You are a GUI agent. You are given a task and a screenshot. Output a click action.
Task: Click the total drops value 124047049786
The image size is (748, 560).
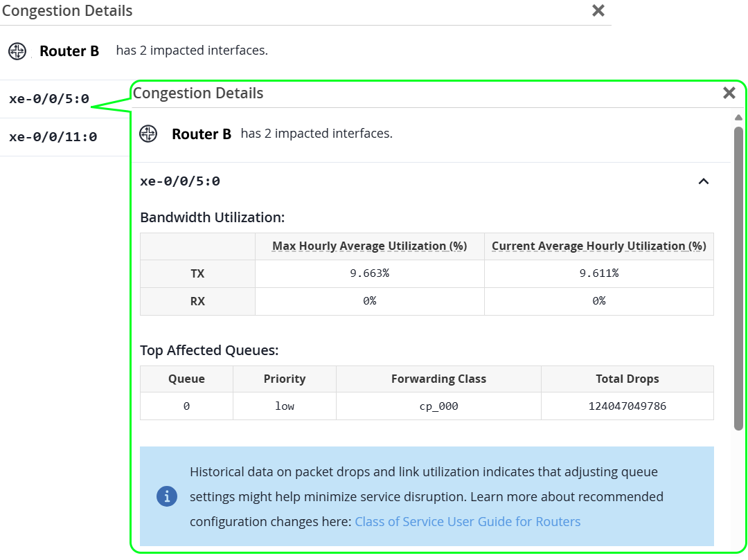pos(627,406)
